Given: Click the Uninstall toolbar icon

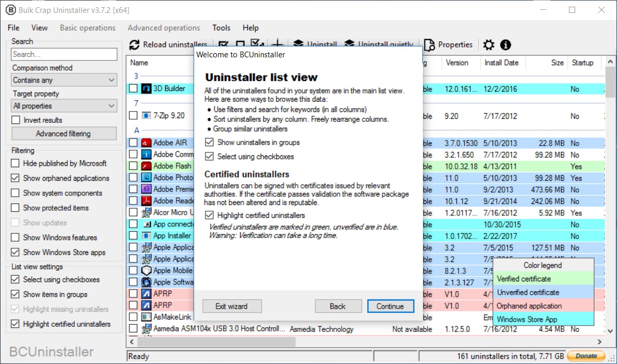Looking at the screenshot, I should [298, 44].
